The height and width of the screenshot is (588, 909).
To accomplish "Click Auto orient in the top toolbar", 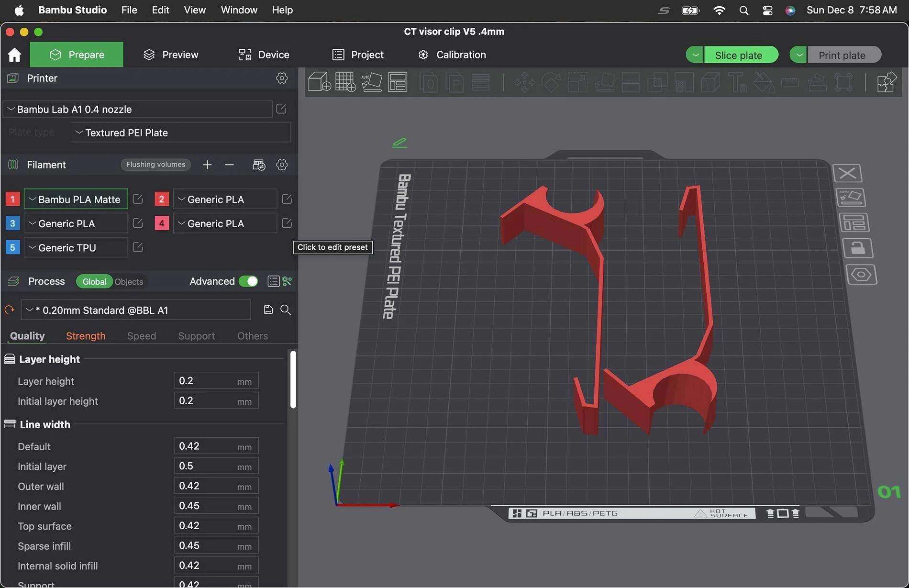I will coord(372,82).
